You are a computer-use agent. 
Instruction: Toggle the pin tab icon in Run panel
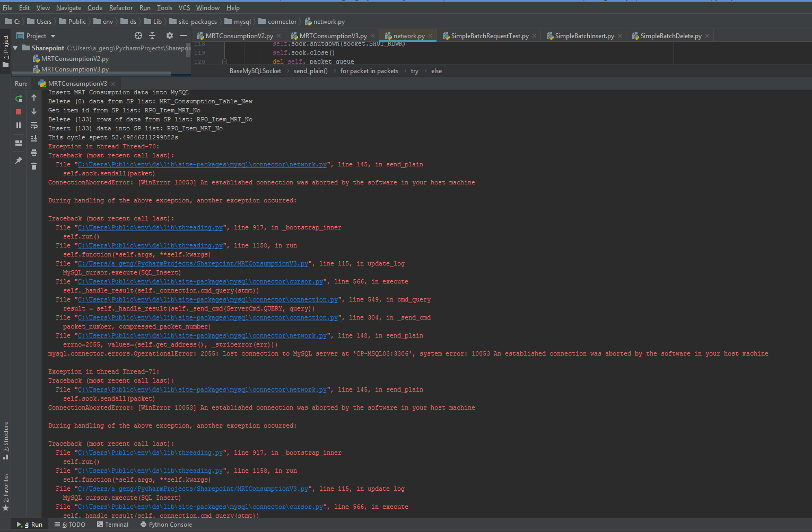click(x=19, y=160)
